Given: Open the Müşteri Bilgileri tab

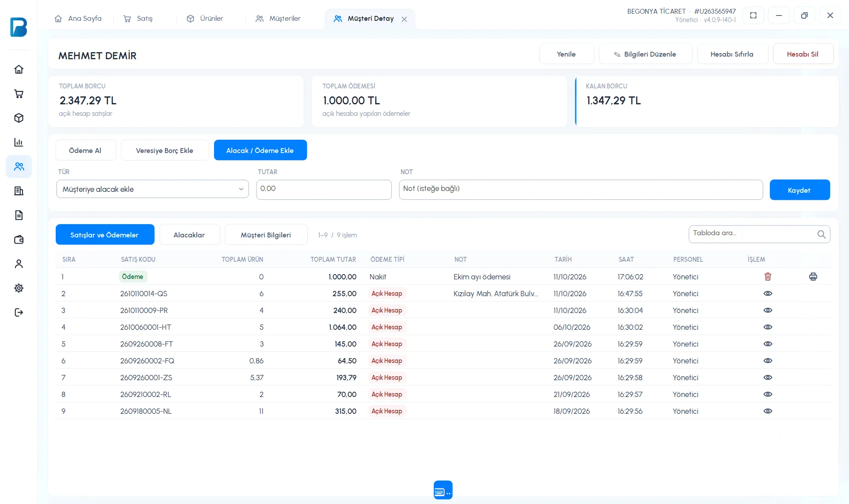Looking at the screenshot, I should point(266,235).
